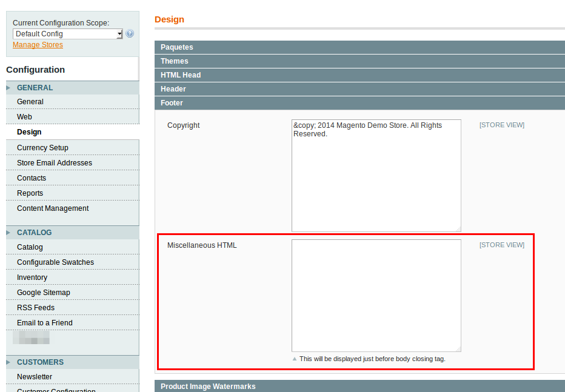
Task: Open Configurable Swatches settings
Action: (55, 262)
